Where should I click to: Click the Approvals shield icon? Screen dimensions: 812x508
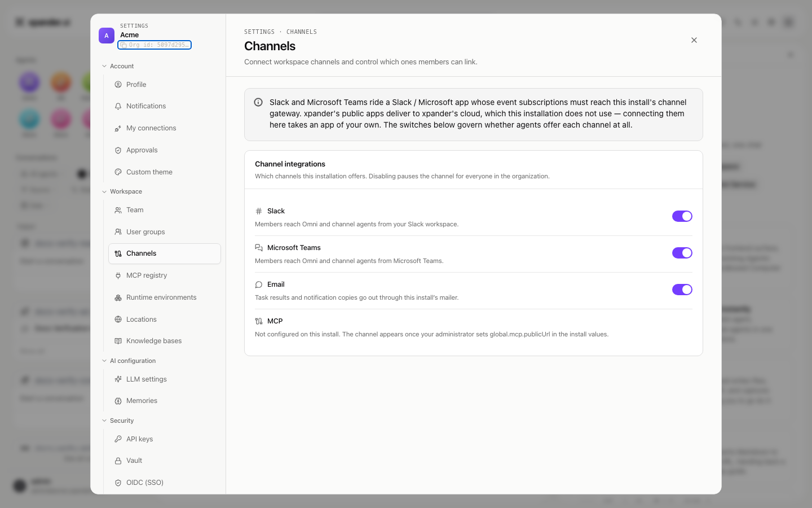click(x=118, y=150)
